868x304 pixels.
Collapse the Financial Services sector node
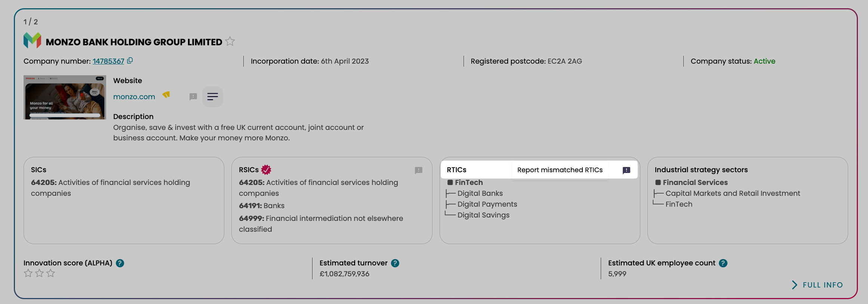tap(658, 183)
